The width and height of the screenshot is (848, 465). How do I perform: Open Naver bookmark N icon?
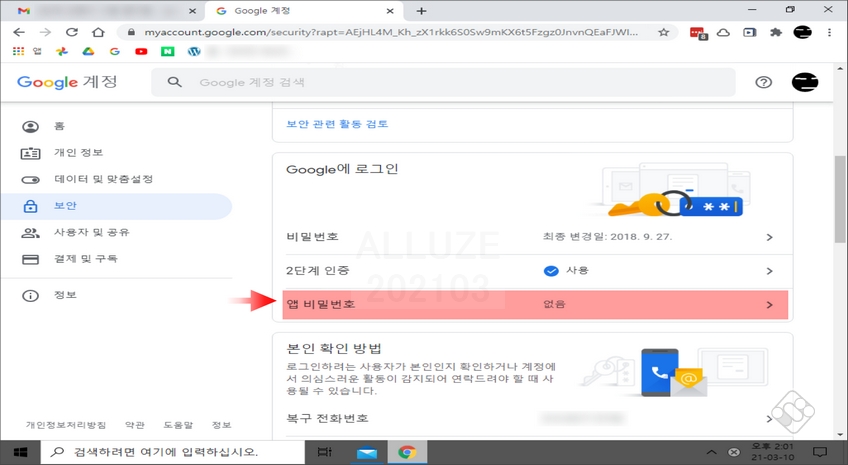pyautogui.click(x=168, y=51)
